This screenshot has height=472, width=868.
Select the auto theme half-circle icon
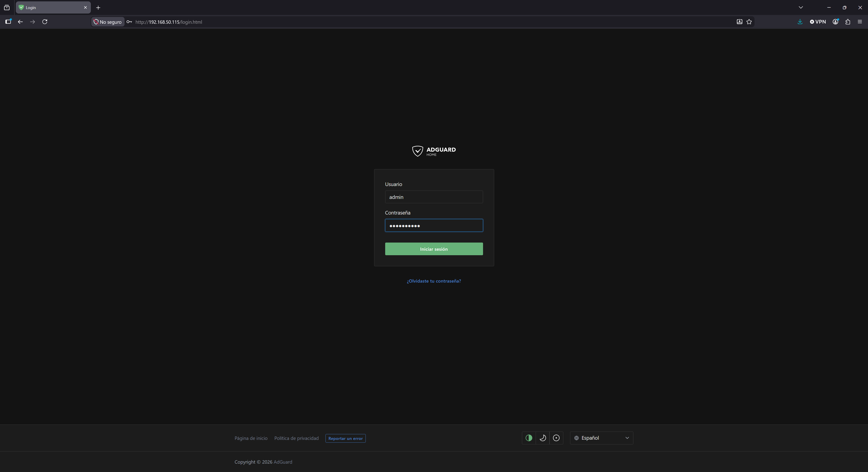coord(529,438)
